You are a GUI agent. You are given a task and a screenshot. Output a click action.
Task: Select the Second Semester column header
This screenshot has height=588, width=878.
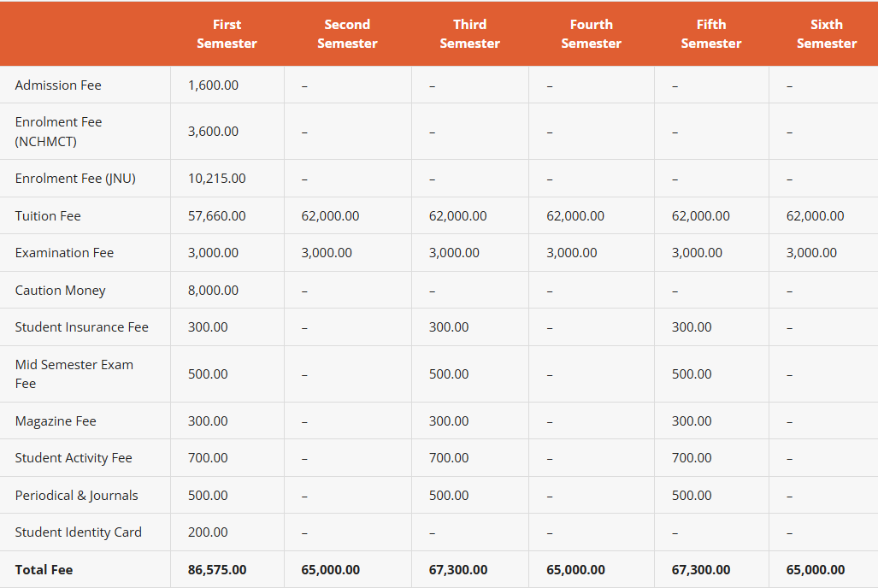[347, 34]
